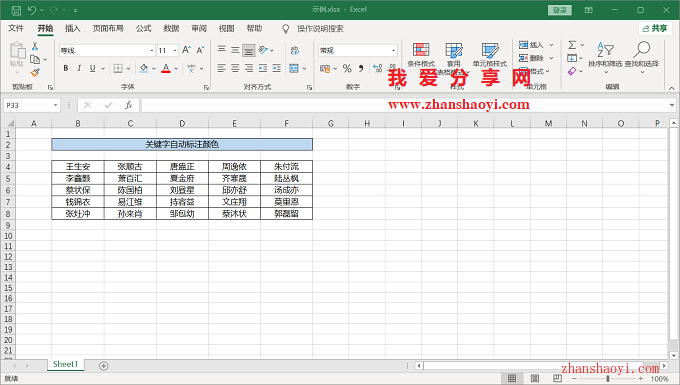Align cell content to the middle
This screenshot has height=385, width=680.
point(235,50)
